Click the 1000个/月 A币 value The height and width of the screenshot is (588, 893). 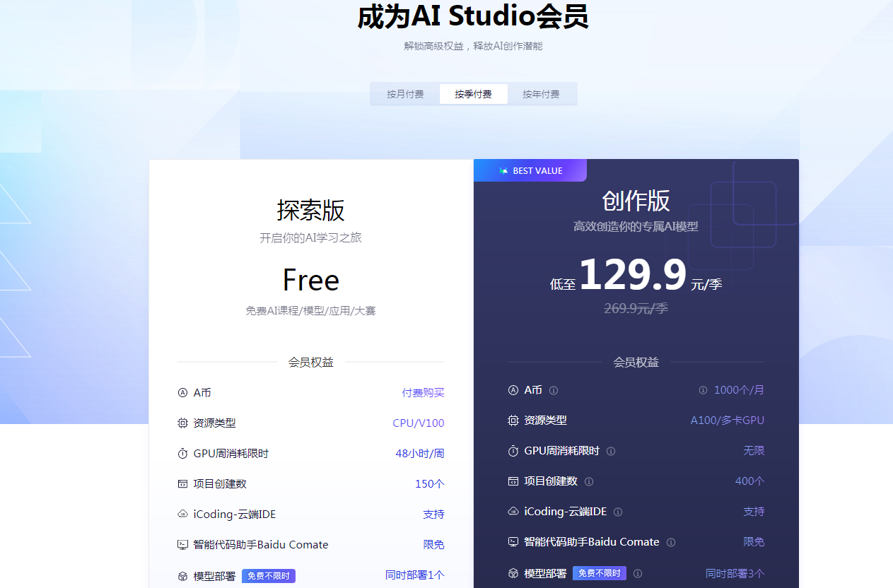click(x=739, y=390)
